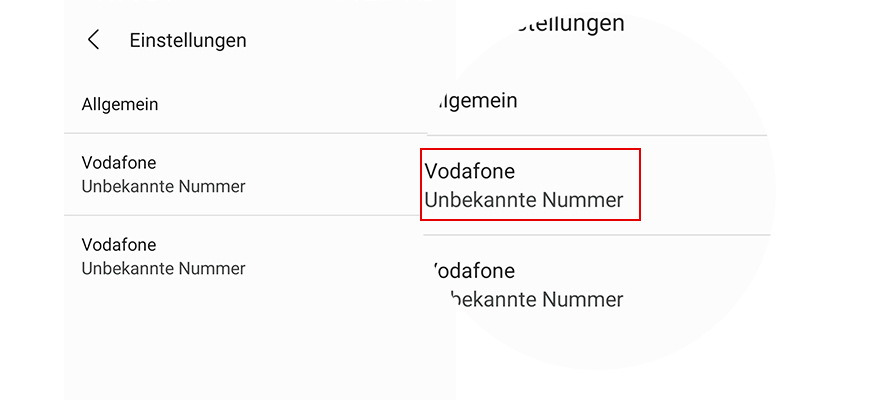Click the Vodafone label of first left entry

[x=119, y=163]
